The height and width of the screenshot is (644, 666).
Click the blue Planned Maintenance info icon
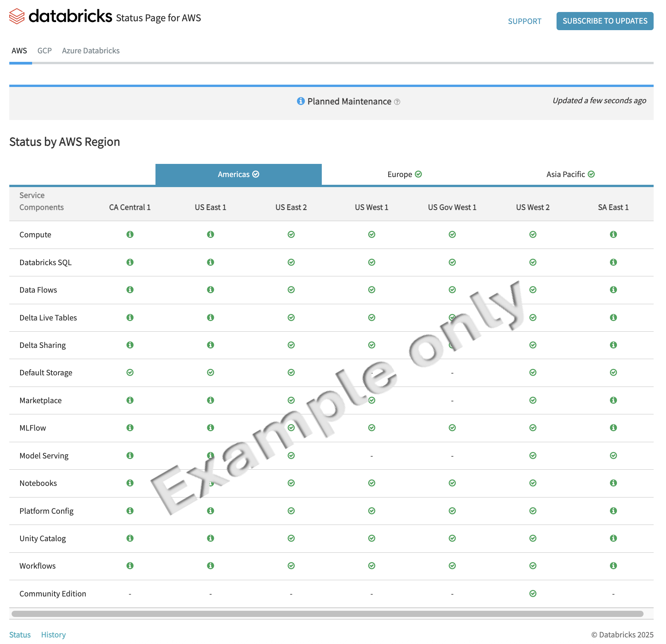tap(301, 101)
